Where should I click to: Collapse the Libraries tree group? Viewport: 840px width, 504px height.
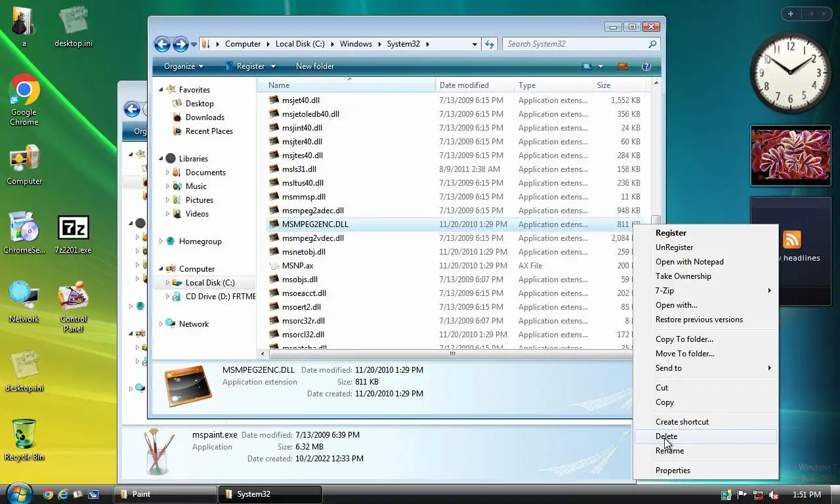(161, 159)
